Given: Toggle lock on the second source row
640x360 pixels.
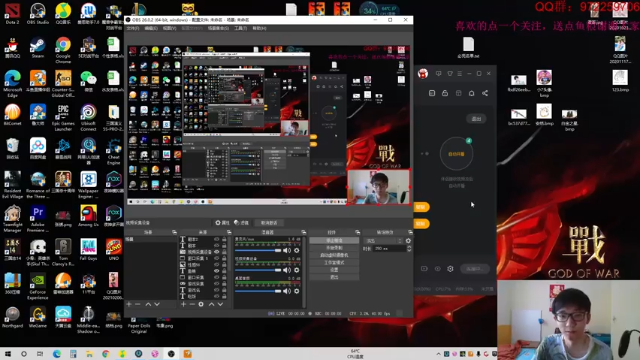Looking at the screenshot, I should [x=224, y=246].
